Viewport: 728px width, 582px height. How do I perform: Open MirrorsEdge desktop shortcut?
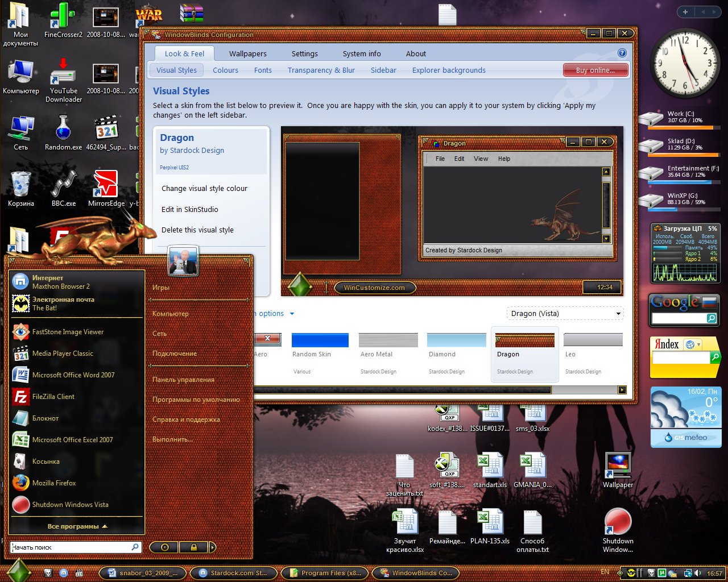(x=106, y=189)
